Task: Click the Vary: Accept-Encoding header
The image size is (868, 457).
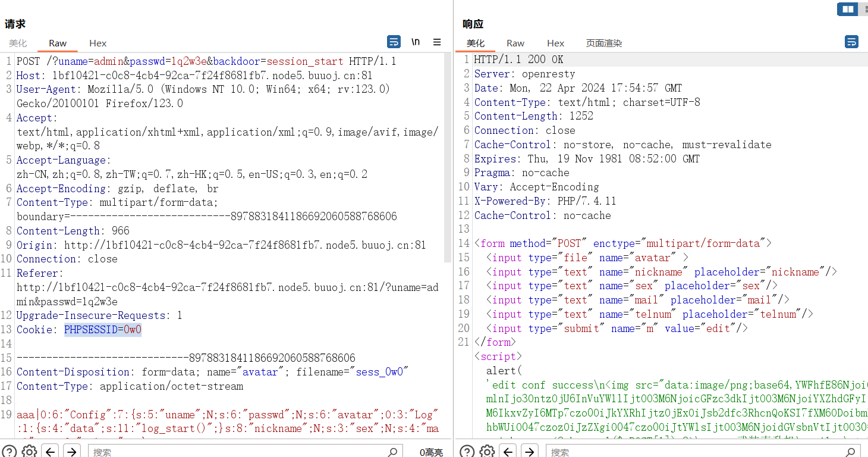Action: click(x=536, y=187)
